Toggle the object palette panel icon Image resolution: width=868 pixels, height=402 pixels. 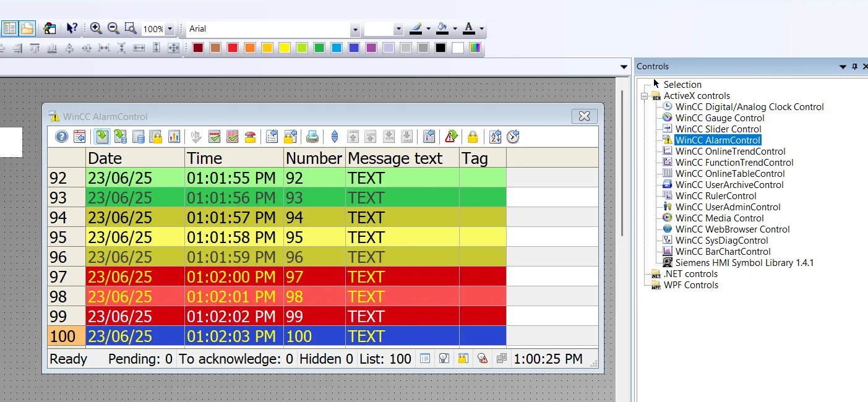9,28
